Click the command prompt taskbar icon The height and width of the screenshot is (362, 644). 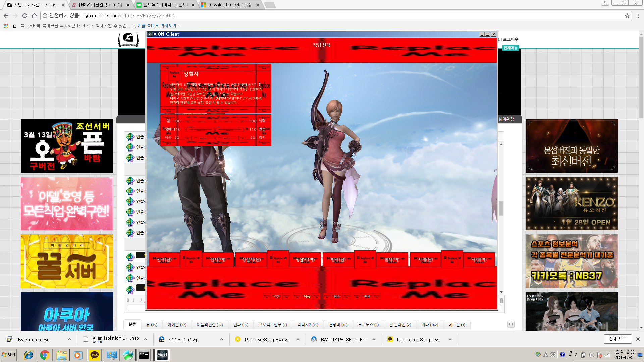click(144, 355)
